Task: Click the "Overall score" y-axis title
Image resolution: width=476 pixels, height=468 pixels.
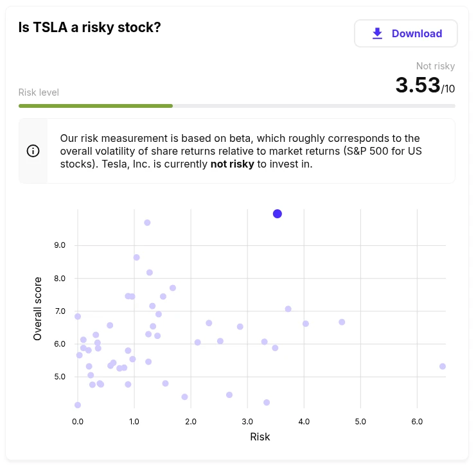Action: tap(38, 309)
